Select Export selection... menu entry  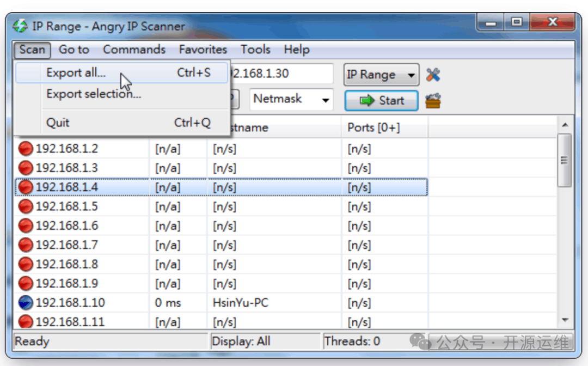coord(94,94)
